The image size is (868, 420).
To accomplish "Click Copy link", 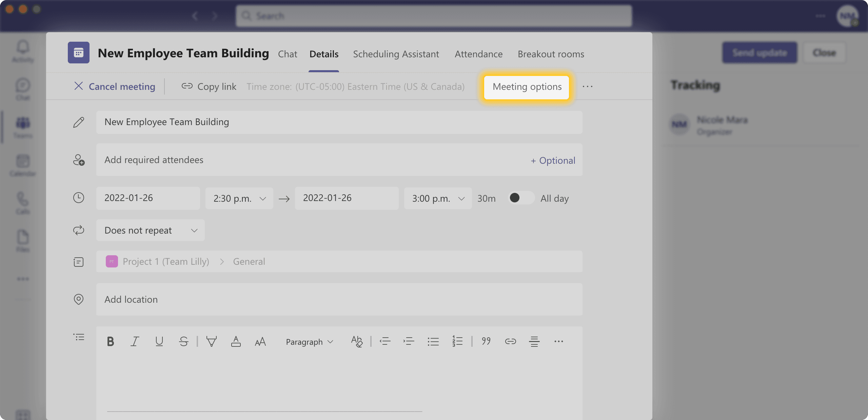I will 209,87.
